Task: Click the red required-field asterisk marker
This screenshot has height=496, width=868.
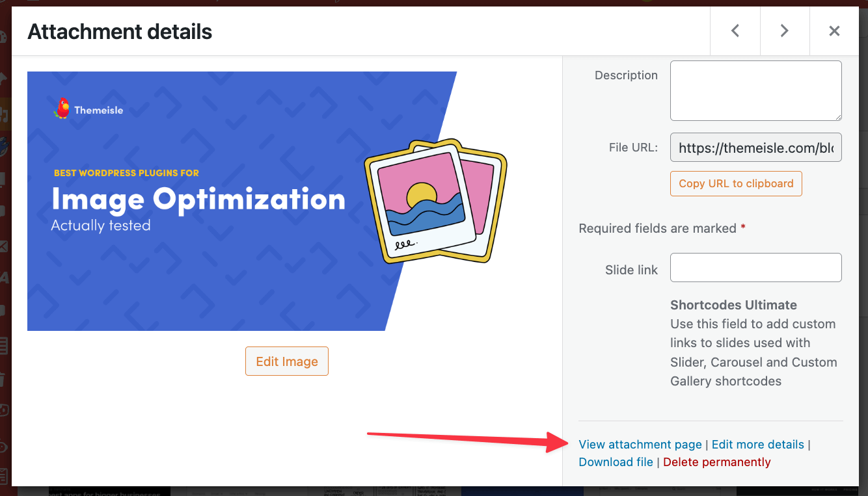Action: coord(742,228)
